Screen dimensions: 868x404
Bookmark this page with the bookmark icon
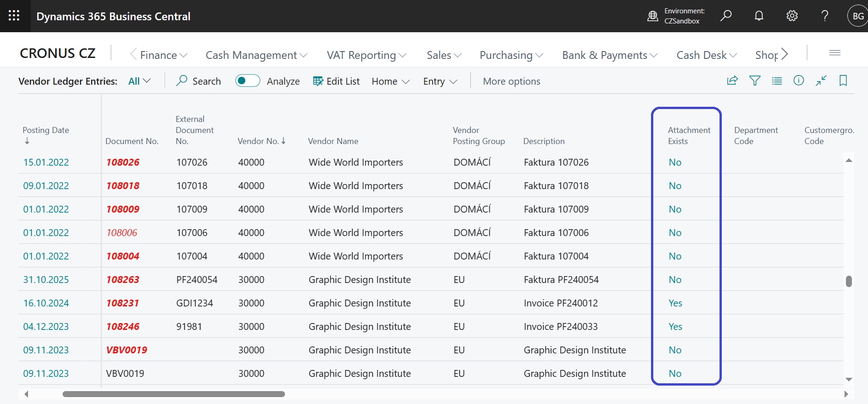[843, 81]
